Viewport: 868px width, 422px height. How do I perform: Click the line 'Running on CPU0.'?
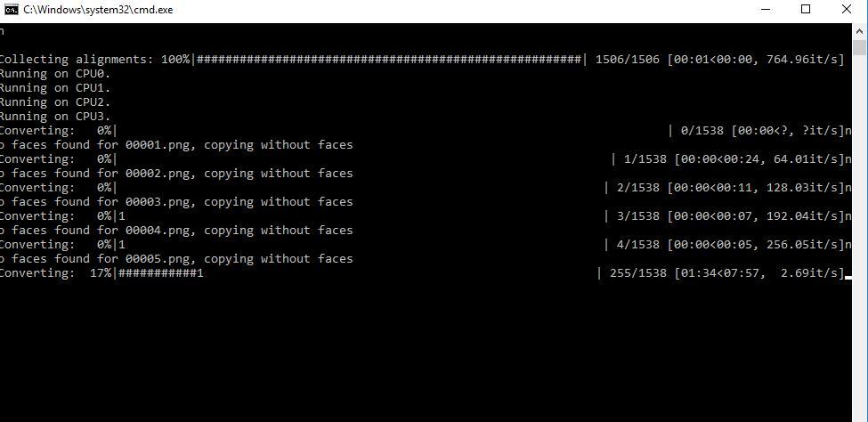(x=55, y=74)
